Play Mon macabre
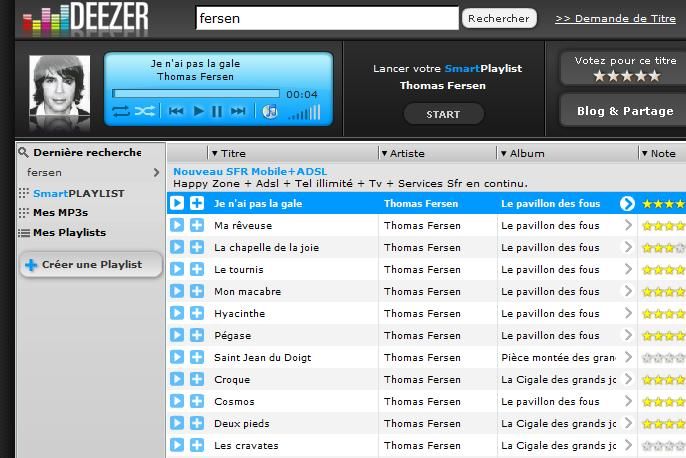 (177, 291)
